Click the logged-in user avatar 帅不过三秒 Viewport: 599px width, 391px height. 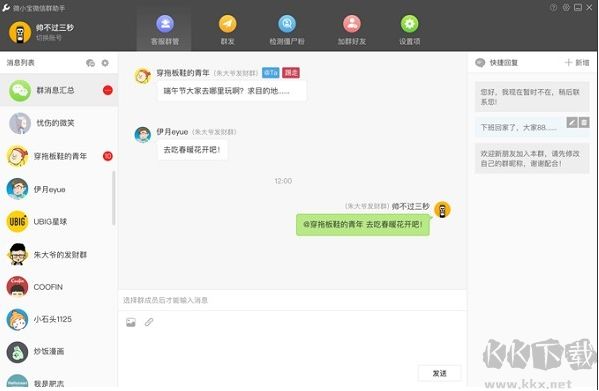(x=20, y=32)
